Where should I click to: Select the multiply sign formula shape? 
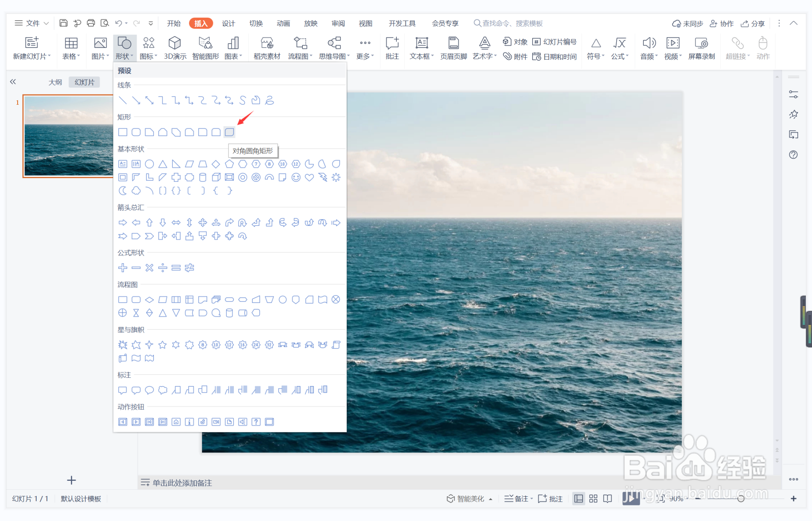pos(149,268)
